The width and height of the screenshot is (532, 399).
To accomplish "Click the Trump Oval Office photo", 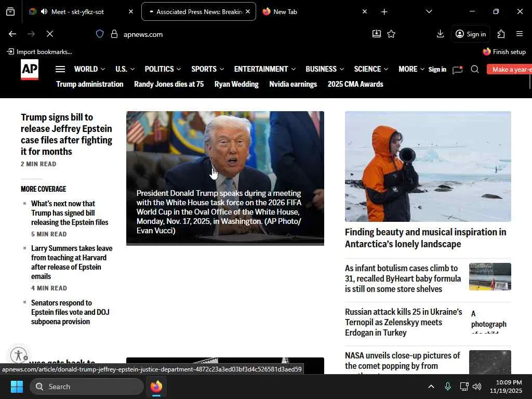I will coord(225,178).
